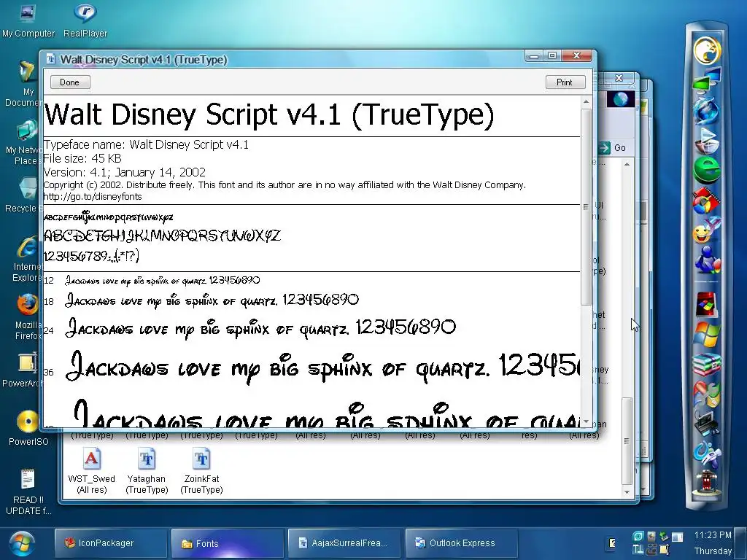Click the 'Typeface name: Walt Disney Script v4.1' line
Image resolution: width=747 pixels, height=560 pixels.
(146, 145)
